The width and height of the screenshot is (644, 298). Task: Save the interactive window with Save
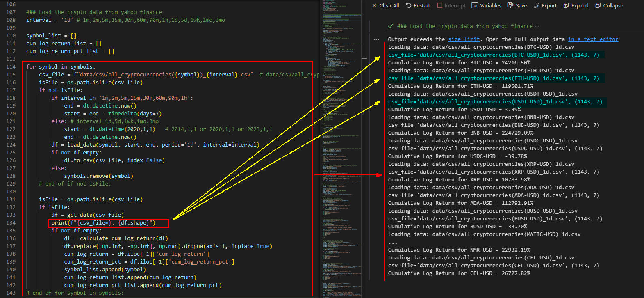tap(517, 5)
